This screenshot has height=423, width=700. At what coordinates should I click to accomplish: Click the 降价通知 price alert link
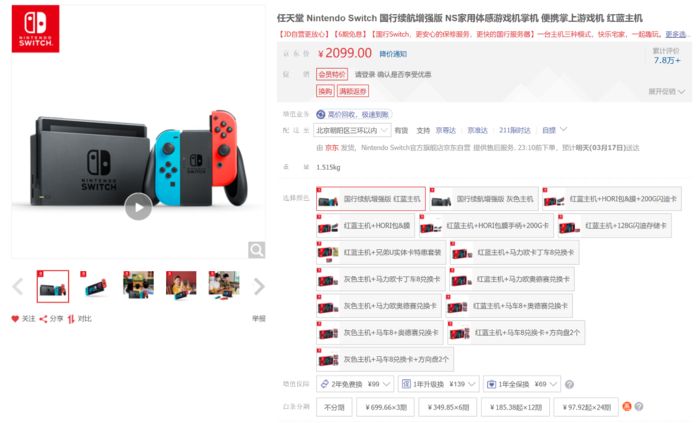[393, 54]
